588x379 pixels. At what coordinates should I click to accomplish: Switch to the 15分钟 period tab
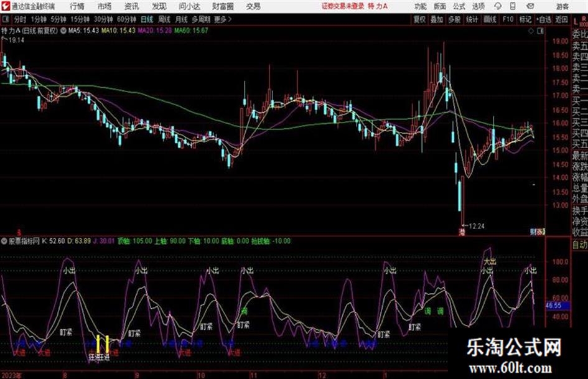click(80, 19)
